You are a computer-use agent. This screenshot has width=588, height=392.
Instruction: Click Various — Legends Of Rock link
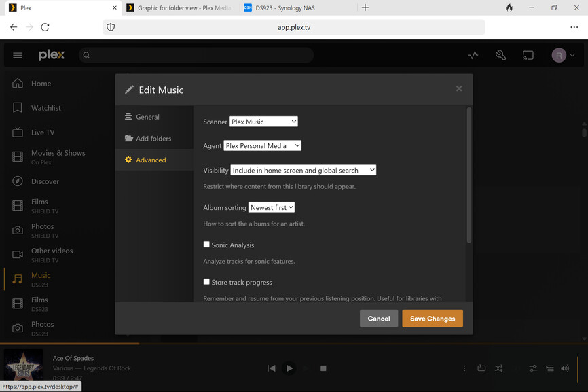pyautogui.click(x=92, y=368)
